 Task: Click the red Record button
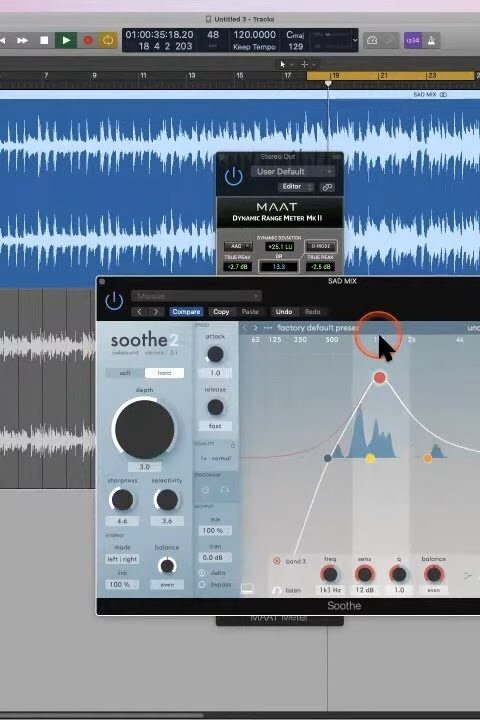pos(88,40)
